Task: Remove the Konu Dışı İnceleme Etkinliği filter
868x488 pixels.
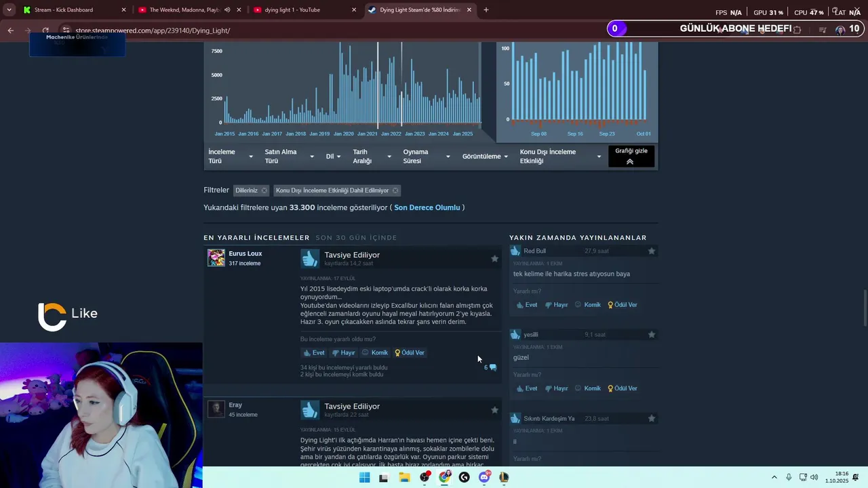Action: pos(395,190)
